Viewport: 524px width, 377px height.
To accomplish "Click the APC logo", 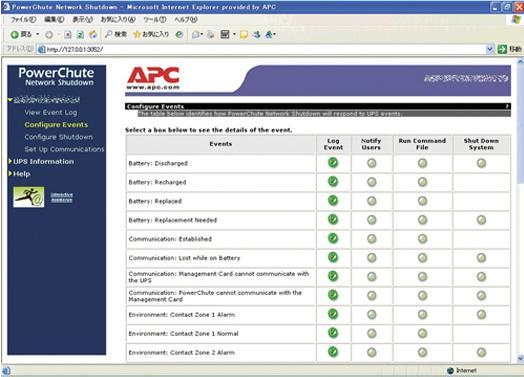I will pyautogui.click(x=153, y=76).
